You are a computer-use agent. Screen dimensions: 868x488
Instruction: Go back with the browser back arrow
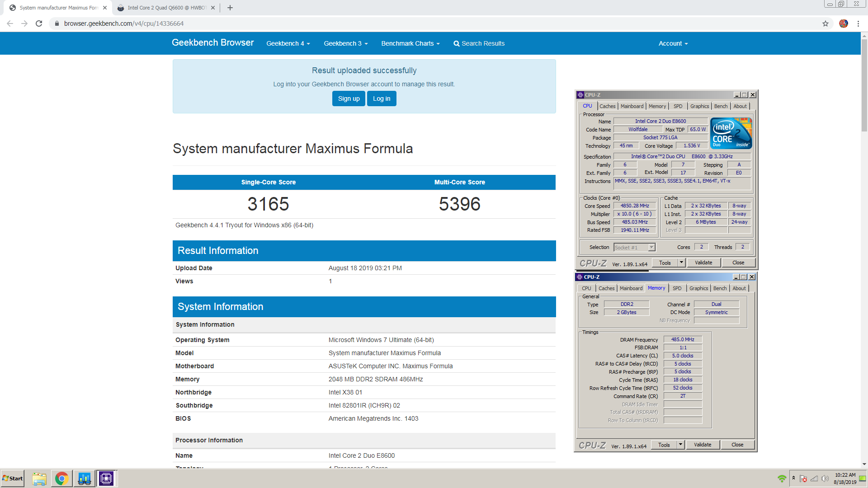(x=10, y=23)
